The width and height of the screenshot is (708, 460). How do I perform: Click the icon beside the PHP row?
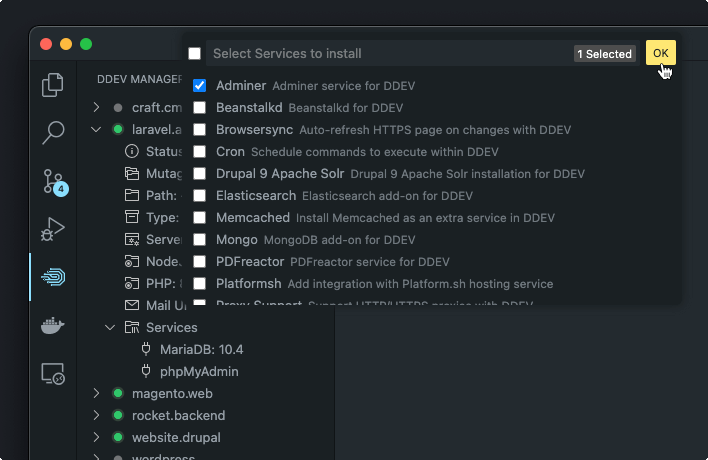tap(132, 283)
